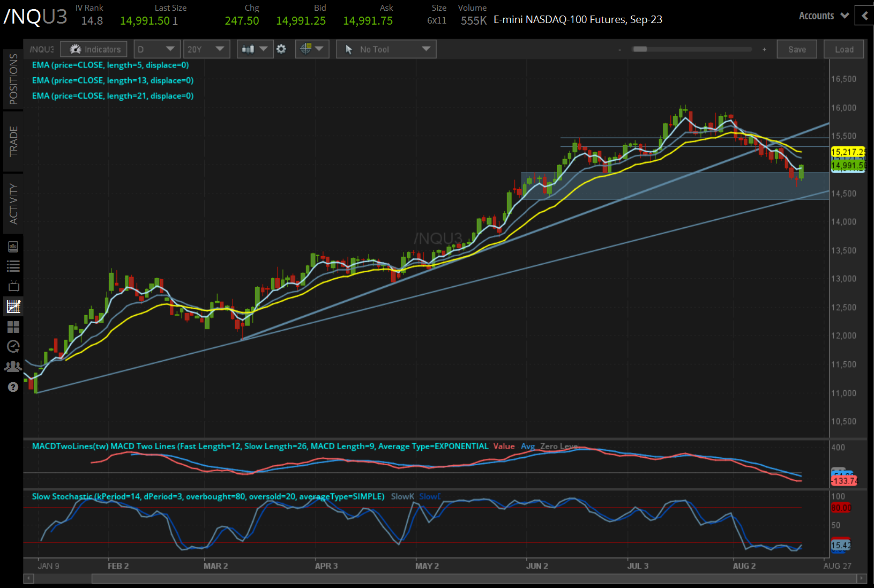The height and width of the screenshot is (588, 874).
Task: Click the Load button
Action: click(x=843, y=49)
